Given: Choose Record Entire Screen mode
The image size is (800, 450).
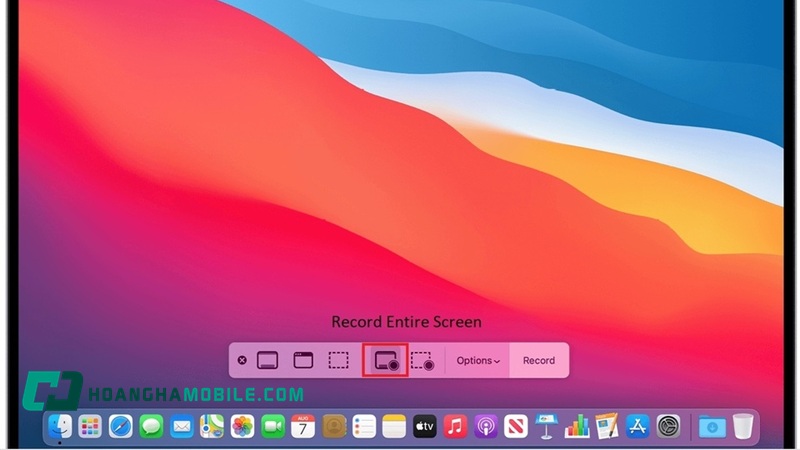Looking at the screenshot, I should point(384,360).
